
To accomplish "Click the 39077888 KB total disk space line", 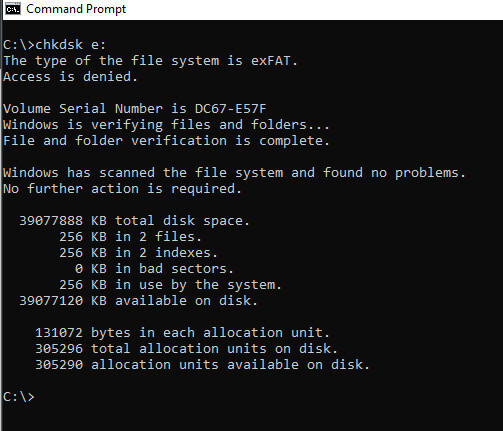I will 134,221.
